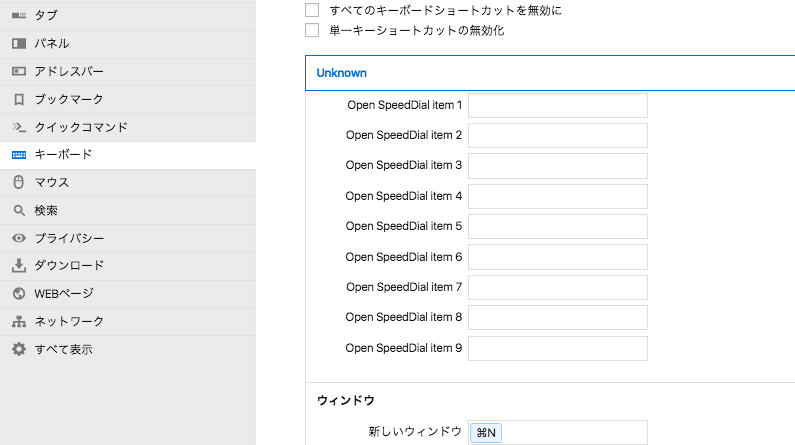Image resolution: width=795 pixels, height=445 pixels.
Task: Select the マウス mouse icon
Action: click(x=19, y=182)
